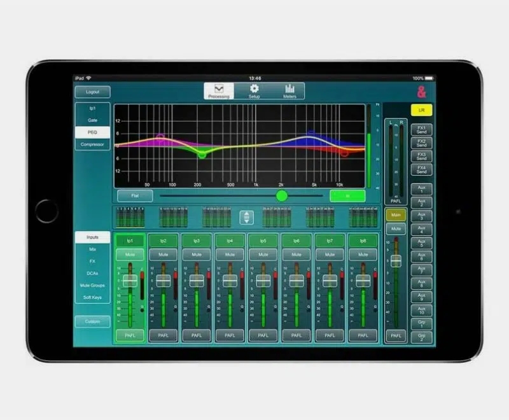Viewport: 509px width, 420px height.
Task: Select the blue EQ band node
Action: pos(310,134)
